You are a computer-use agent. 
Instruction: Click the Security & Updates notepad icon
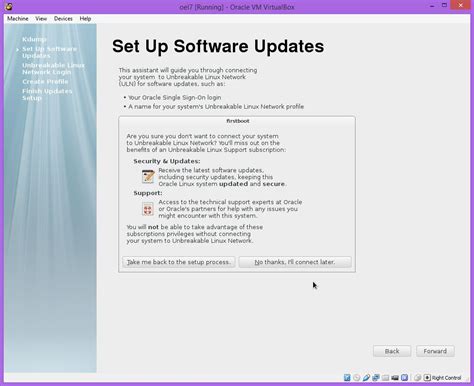[148, 176]
